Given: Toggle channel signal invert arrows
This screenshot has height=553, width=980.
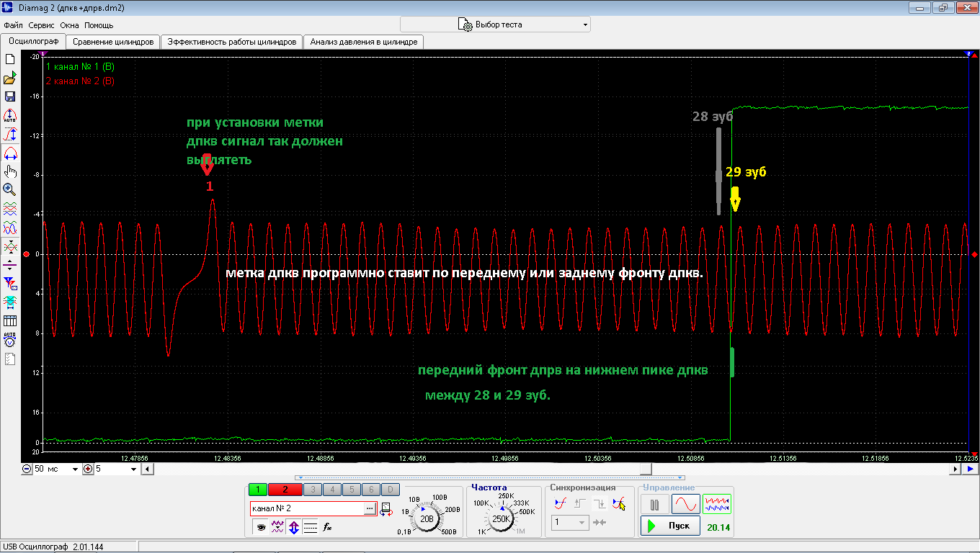Looking at the screenshot, I should coord(294,527).
